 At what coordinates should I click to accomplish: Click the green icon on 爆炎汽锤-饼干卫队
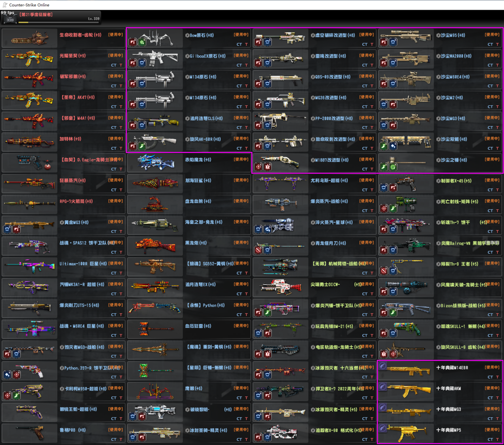click(268, 313)
